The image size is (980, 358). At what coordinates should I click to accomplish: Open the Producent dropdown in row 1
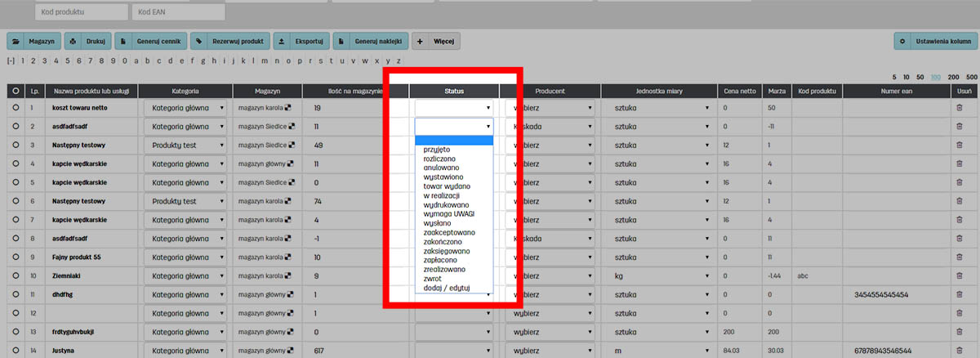[x=551, y=107]
